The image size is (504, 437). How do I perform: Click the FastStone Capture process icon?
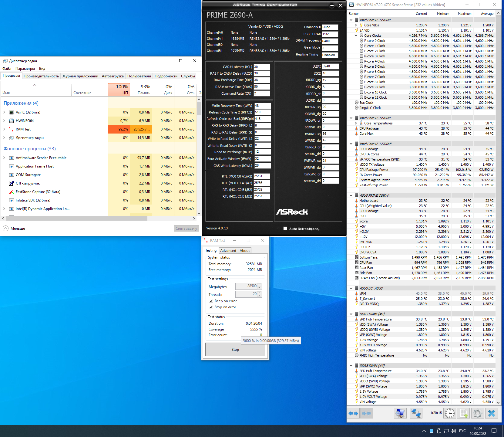12,192
